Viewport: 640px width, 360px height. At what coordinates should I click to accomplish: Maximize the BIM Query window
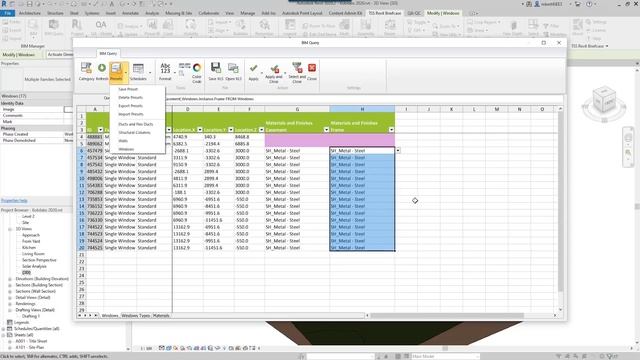(x=543, y=42)
